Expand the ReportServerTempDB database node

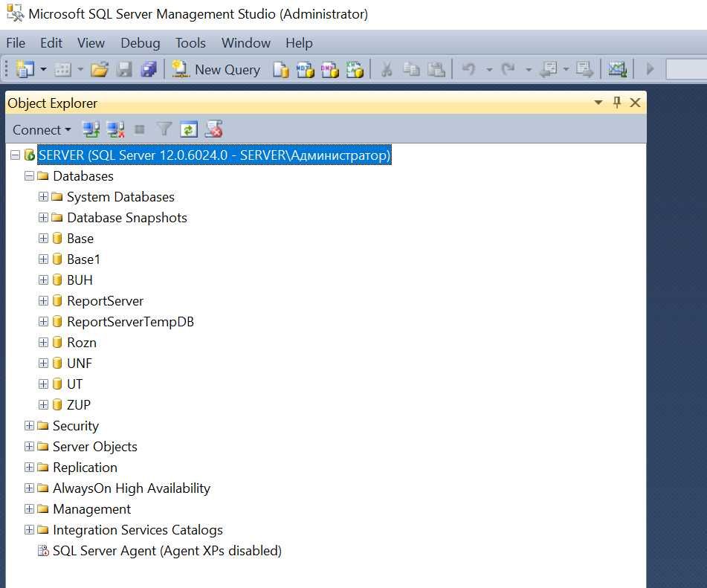pos(43,321)
